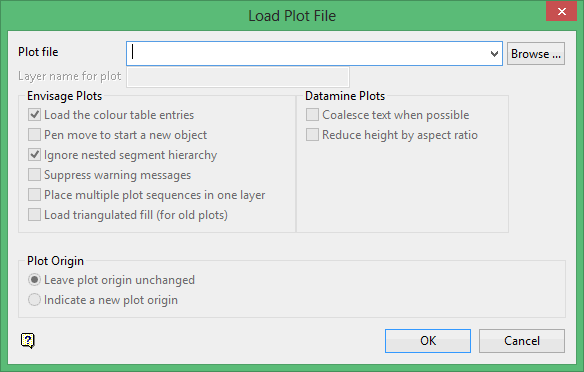The width and height of the screenshot is (584, 372).
Task: Click inside the Plot file text field
Action: (x=307, y=54)
